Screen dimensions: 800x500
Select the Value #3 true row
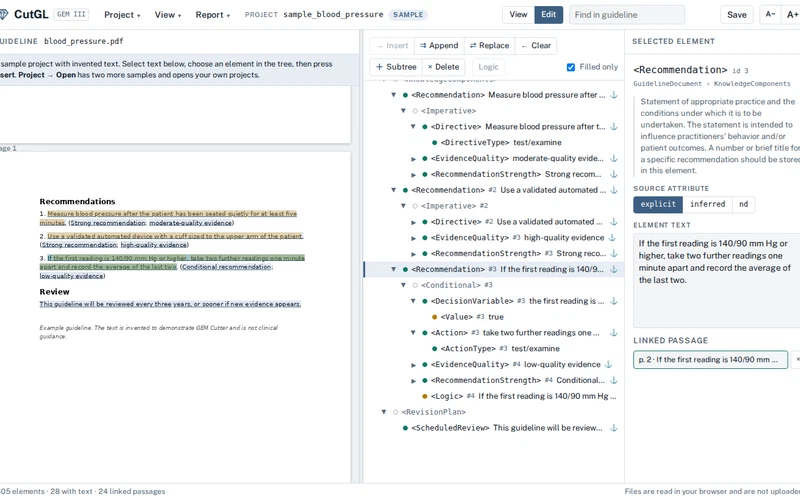[494, 317]
